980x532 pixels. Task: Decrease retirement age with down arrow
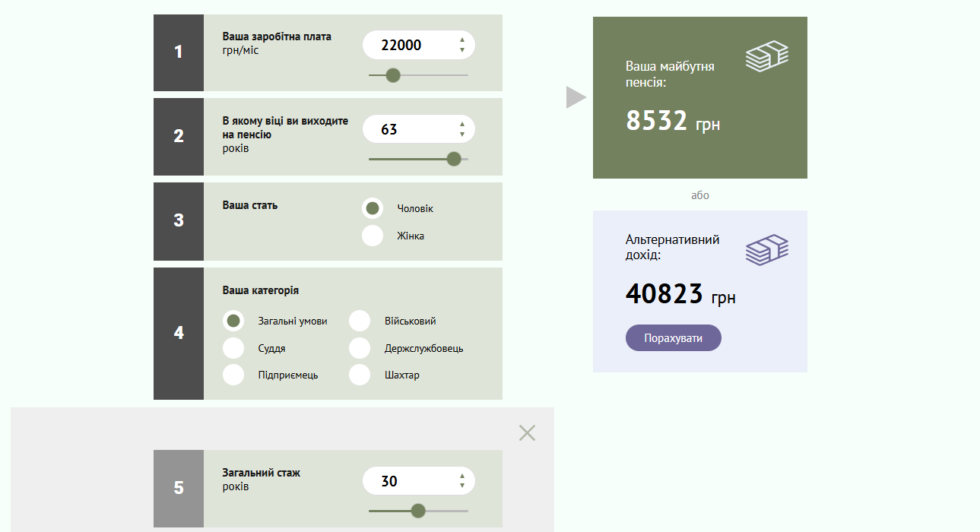pos(462,135)
